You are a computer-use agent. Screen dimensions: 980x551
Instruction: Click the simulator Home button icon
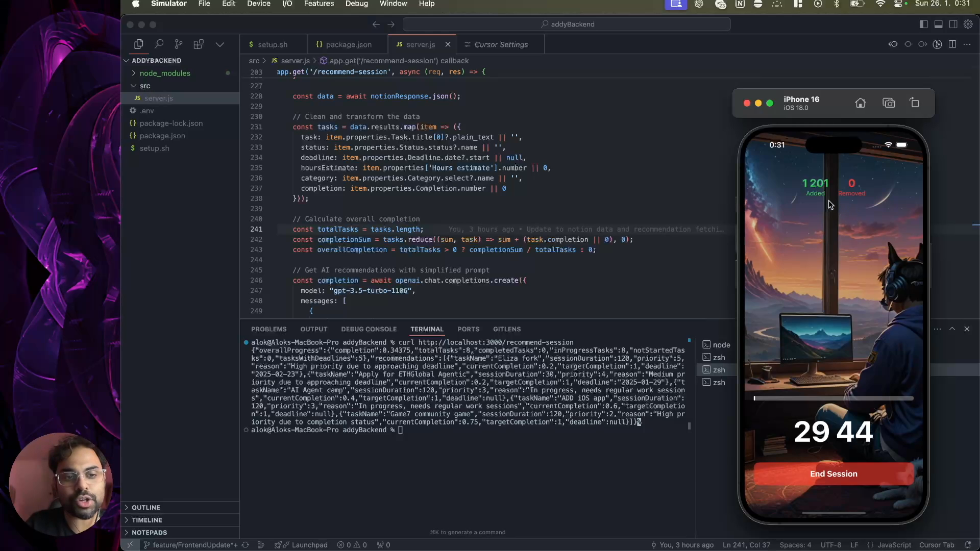pyautogui.click(x=860, y=103)
